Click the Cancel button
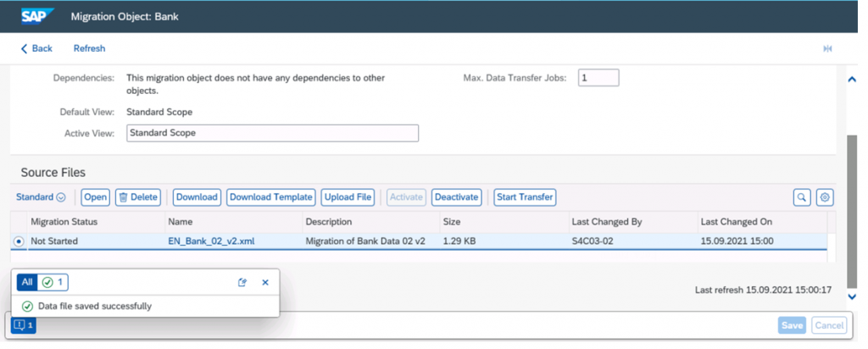The width and height of the screenshot is (868, 349). click(829, 325)
